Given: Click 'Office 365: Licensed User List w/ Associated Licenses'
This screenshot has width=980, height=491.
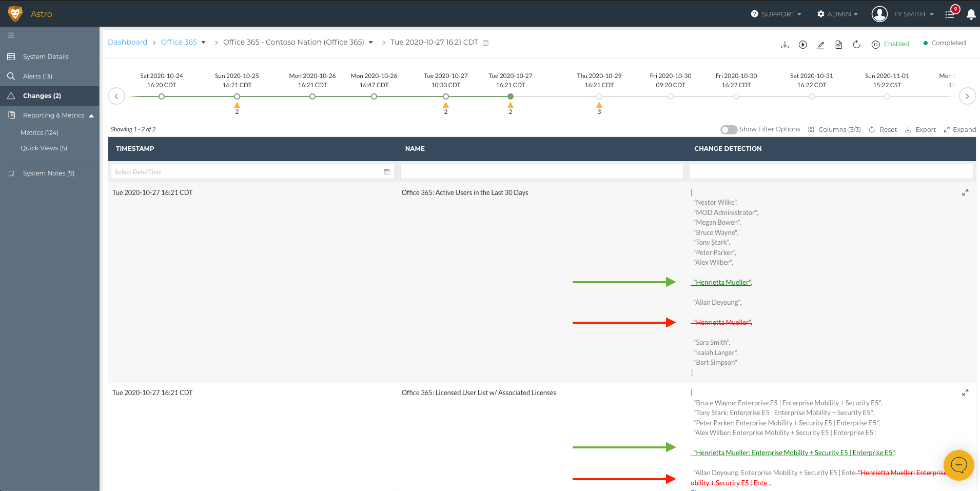Looking at the screenshot, I should tap(479, 393).
